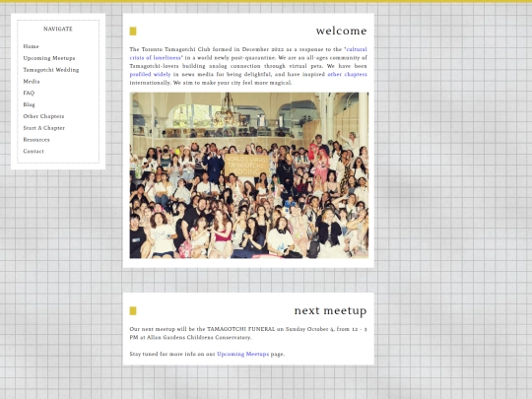Viewport: 532px width, 399px height.
Task: Select Start A Chapter menu item
Action: click(x=43, y=128)
